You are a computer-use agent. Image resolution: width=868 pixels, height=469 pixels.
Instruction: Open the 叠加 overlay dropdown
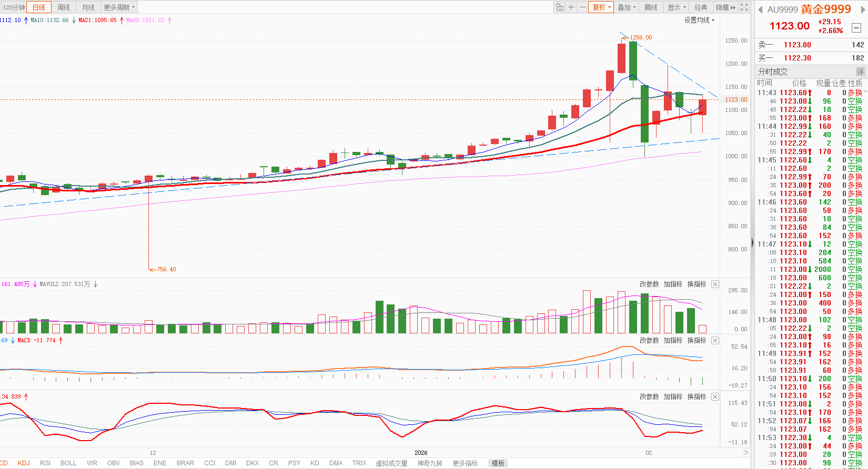coord(627,7)
